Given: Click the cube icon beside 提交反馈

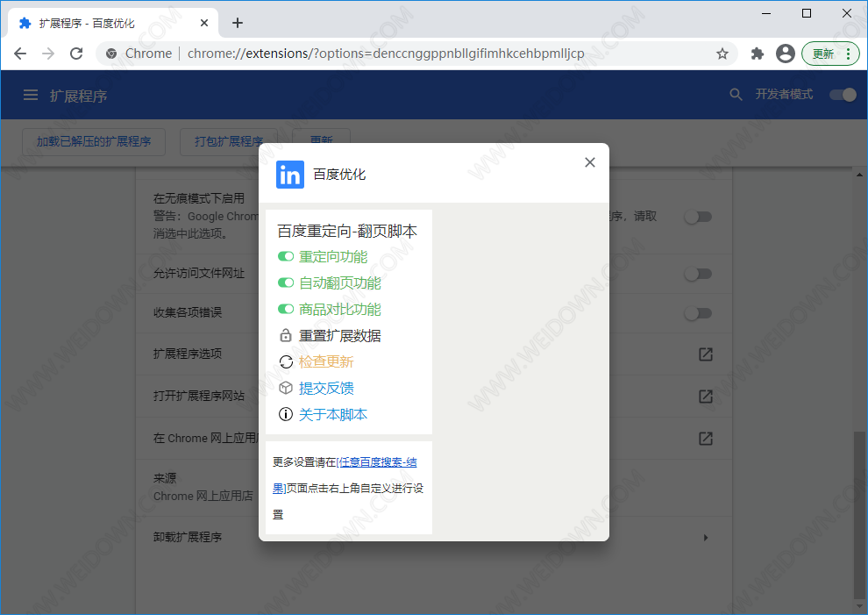Looking at the screenshot, I should [x=286, y=388].
